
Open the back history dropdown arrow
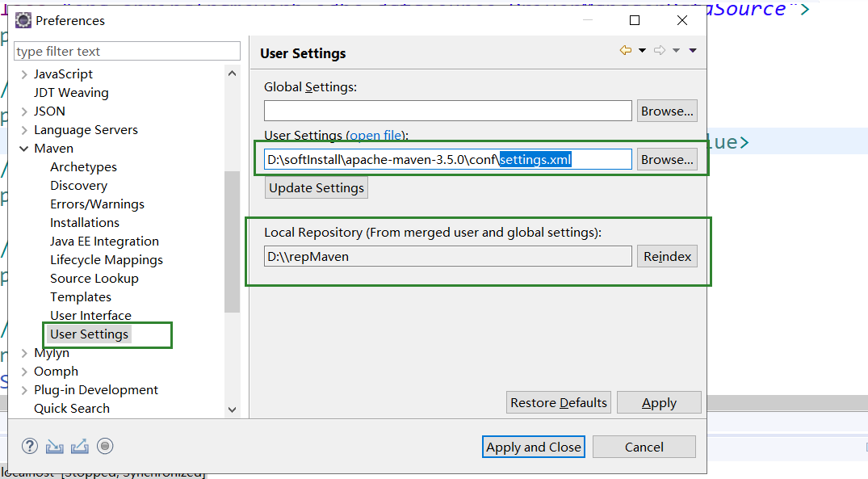[x=642, y=51]
